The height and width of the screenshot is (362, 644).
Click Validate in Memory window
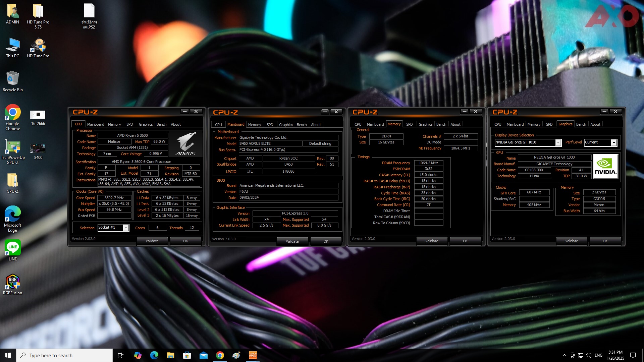click(432, 241)
